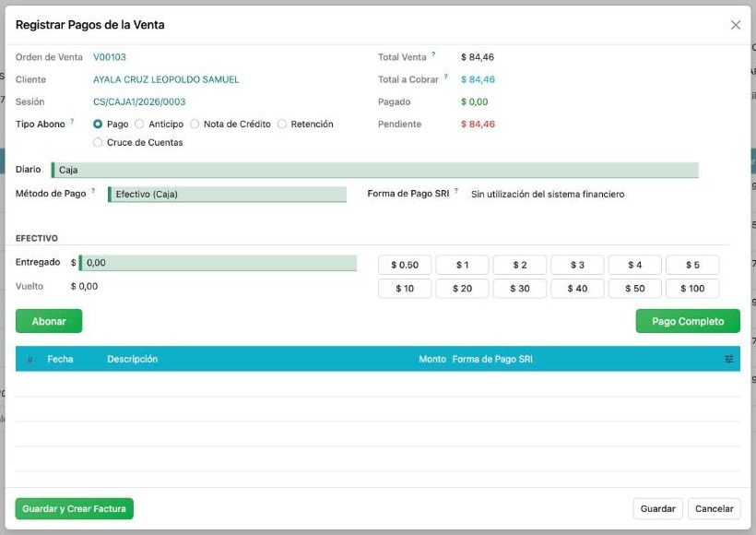
Task: Show Total Venta help tooltip
Action: pos(433,54)
